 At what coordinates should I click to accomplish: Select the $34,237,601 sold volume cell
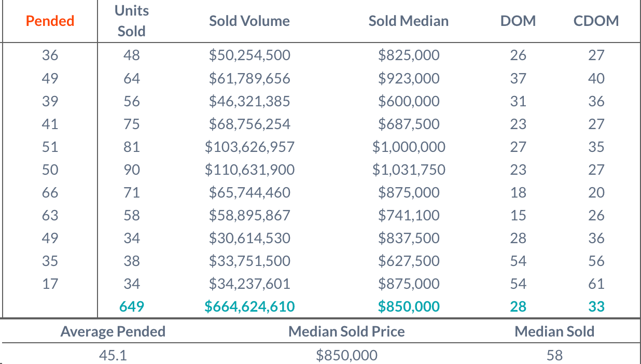pos(249,284)
